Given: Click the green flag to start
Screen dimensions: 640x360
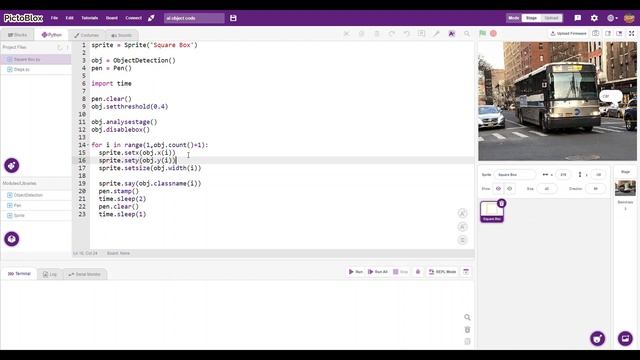Looking at the screenshot, I should click(483, 33).
